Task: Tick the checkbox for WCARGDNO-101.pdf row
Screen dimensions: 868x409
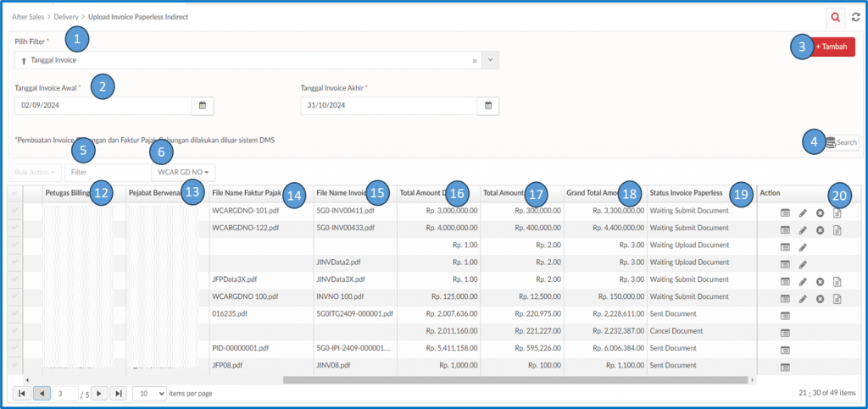Action: [x=14, y=210]
